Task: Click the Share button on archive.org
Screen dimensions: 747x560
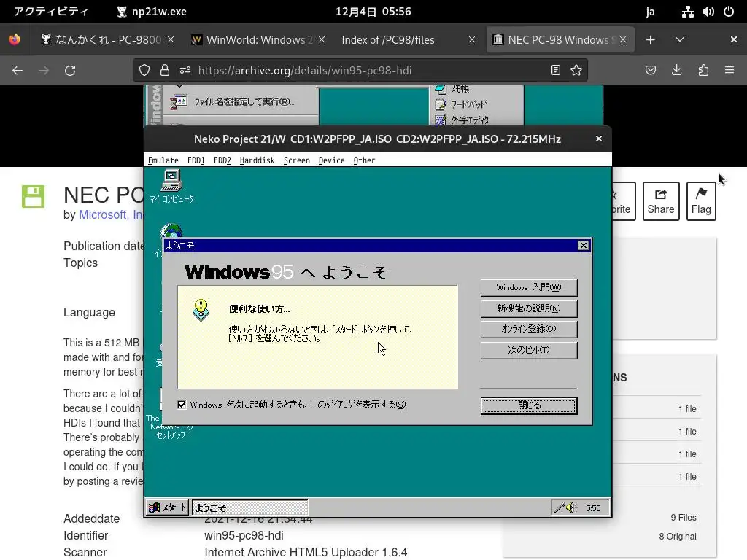Action: tap(661, 201)
